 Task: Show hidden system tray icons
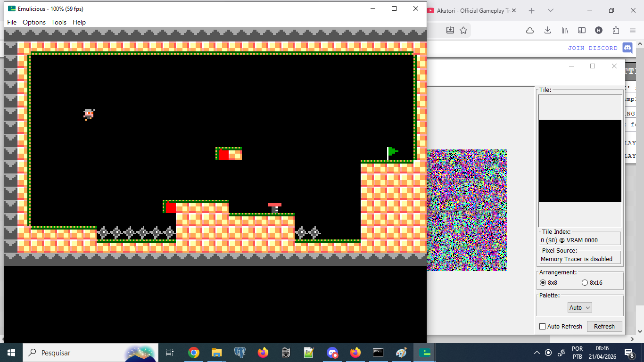[537, 353]
